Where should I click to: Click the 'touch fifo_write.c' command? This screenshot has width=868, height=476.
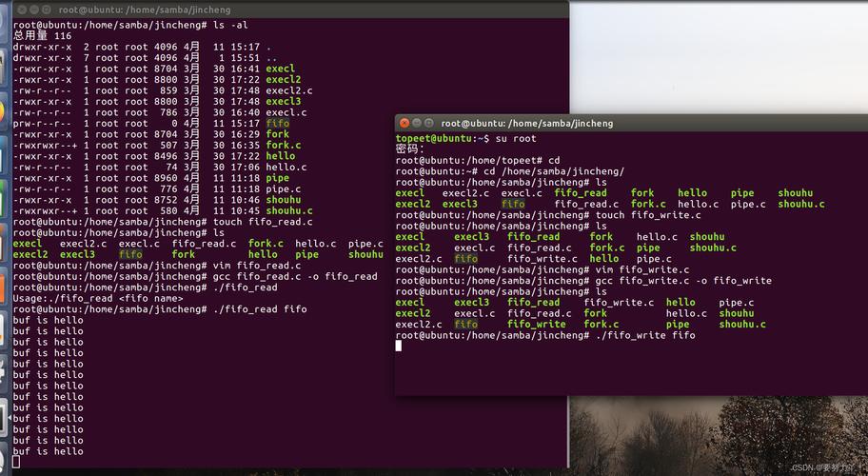pyautogui.click(x=648, y=215)
